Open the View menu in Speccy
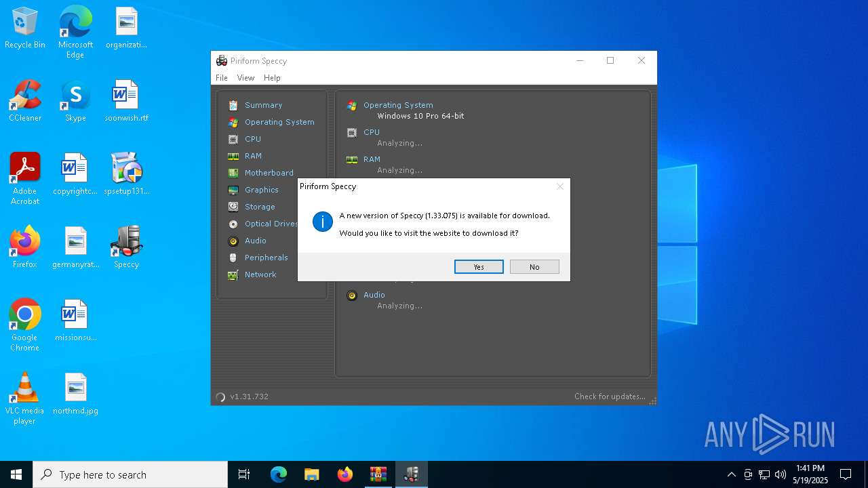Screen dimensions: 868x488 click(x=245, y=78)
